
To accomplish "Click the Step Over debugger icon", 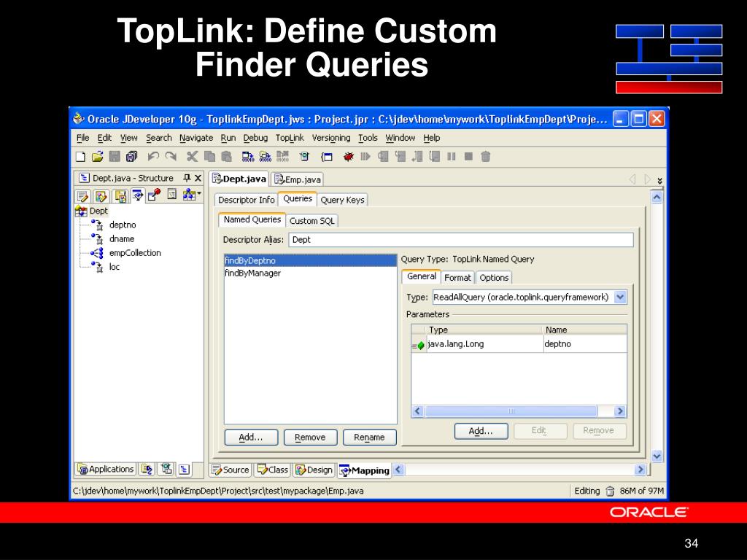I will [x=383, y=157].
